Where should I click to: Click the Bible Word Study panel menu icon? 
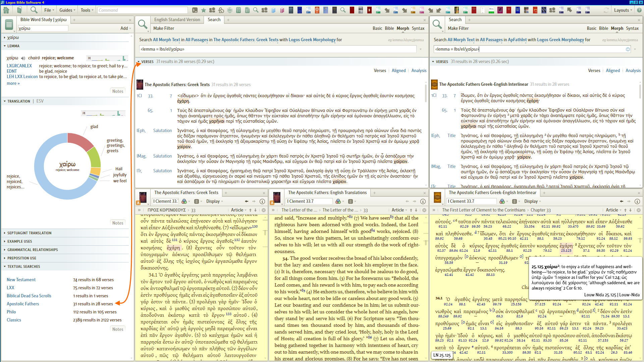pos(9,24)
